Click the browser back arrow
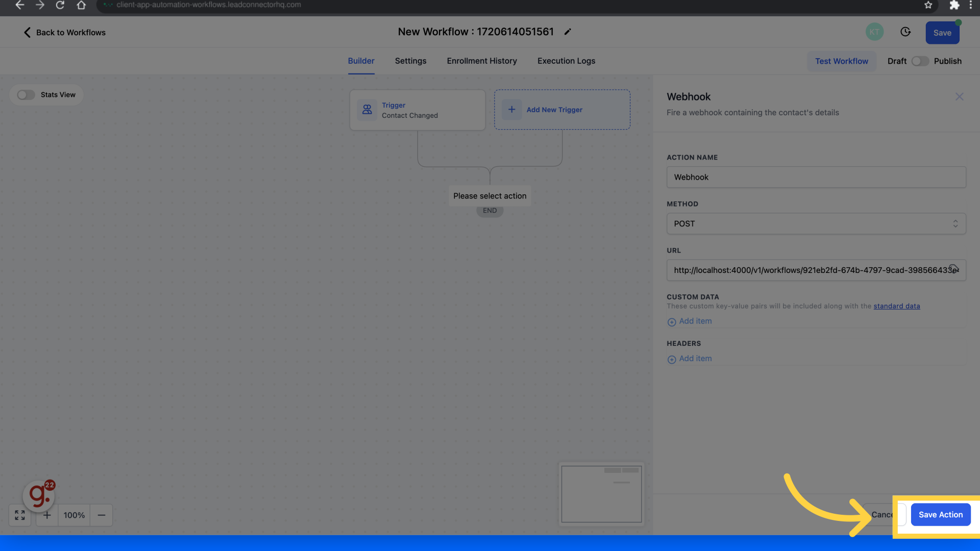The height and width of the screenshot is (551, 980). click(19, 5)
